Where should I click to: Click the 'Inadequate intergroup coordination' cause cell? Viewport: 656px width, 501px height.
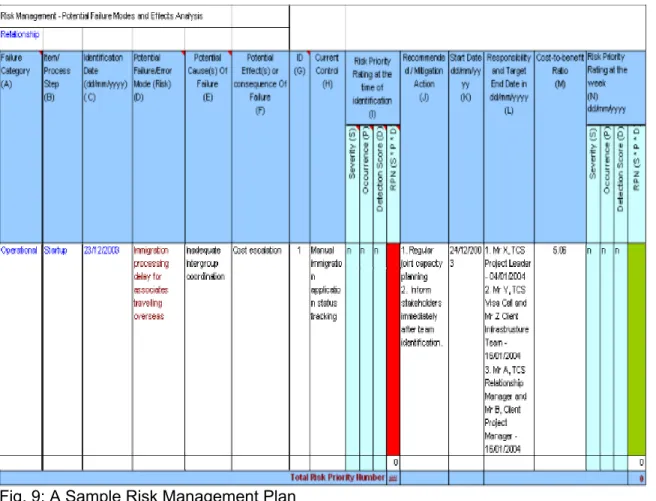pos(208,349)
